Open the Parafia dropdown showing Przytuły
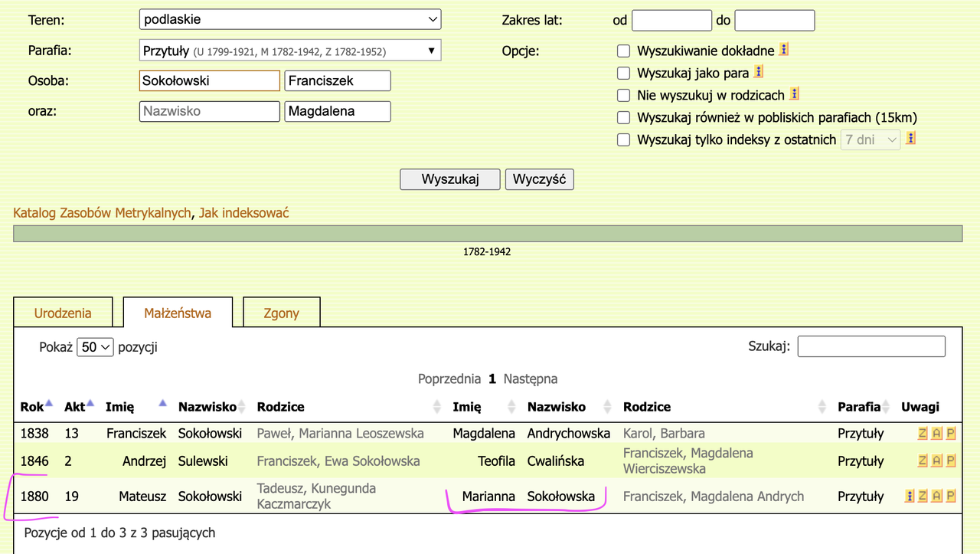 pyautogui.click(x=291, y=51)
